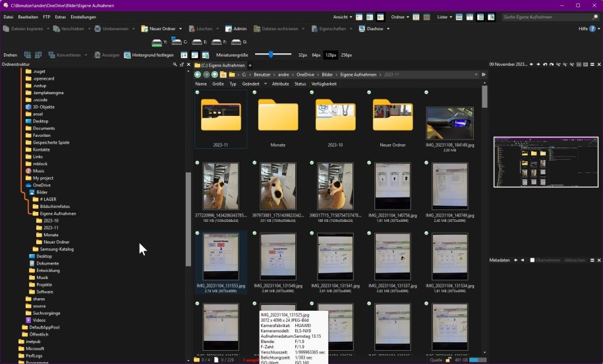Open drive C: in the drive toolbar
Screen dimensions: 603x364
coord(179,41)
